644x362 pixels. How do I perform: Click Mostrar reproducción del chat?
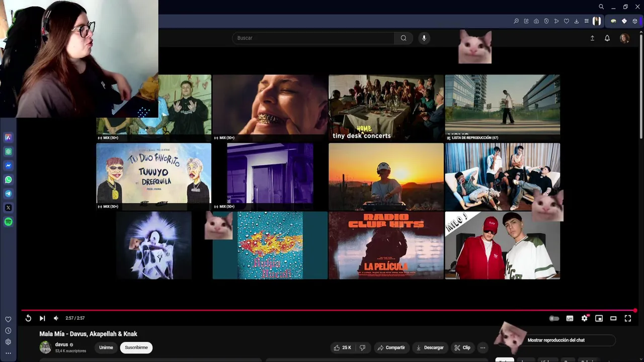pos(556,340)
